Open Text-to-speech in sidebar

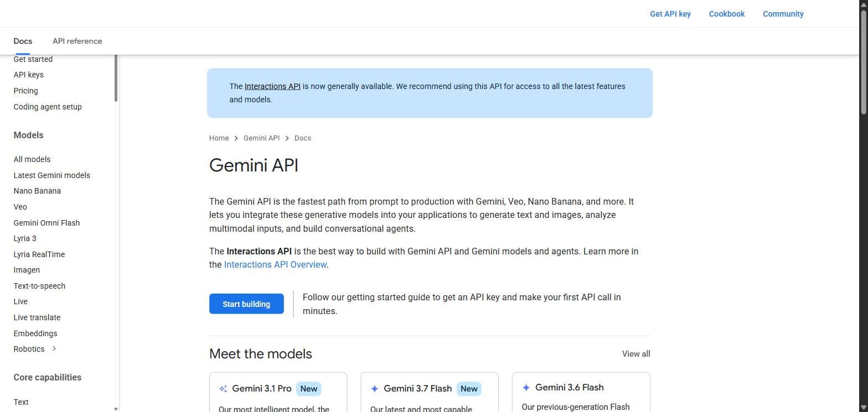39,286
